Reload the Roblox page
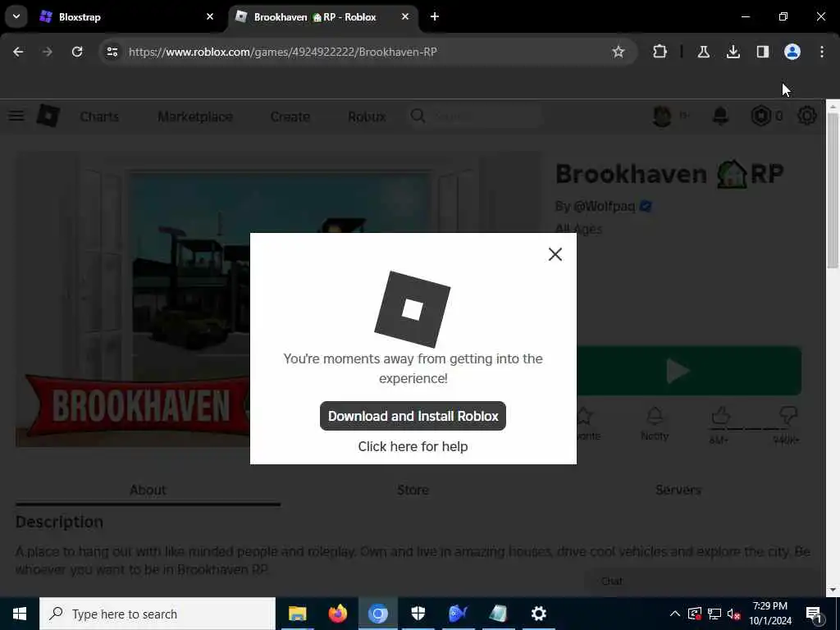Image resolution: width=840 pixels, height=630 pixels. click(x=77, y=52)
